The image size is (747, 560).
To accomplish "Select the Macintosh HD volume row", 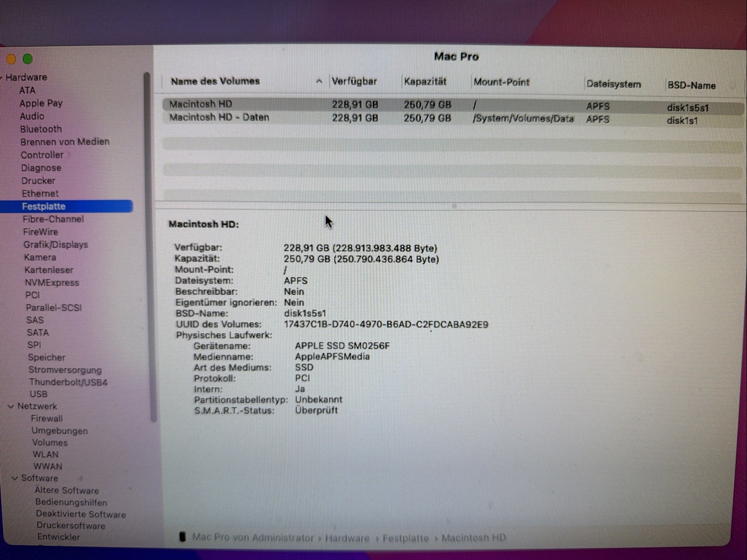I will click(x=453, y=106).
